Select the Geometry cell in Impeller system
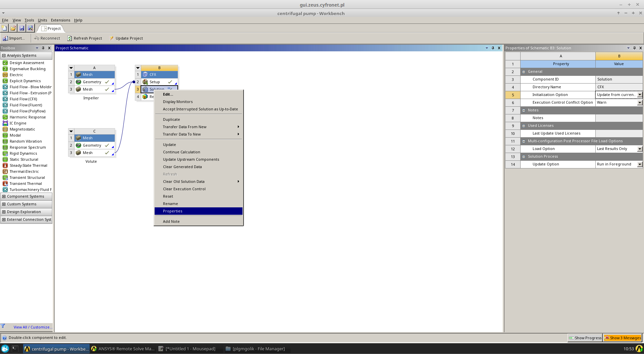Screen dimensions: 644x354 click(94, 82)
